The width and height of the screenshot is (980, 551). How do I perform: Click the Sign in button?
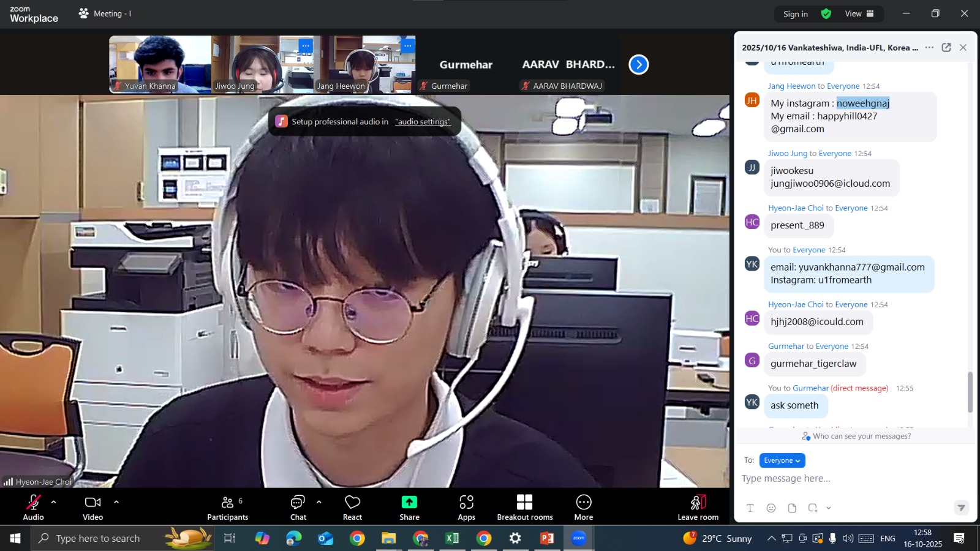pyautogui.click(x=795, y=14)
